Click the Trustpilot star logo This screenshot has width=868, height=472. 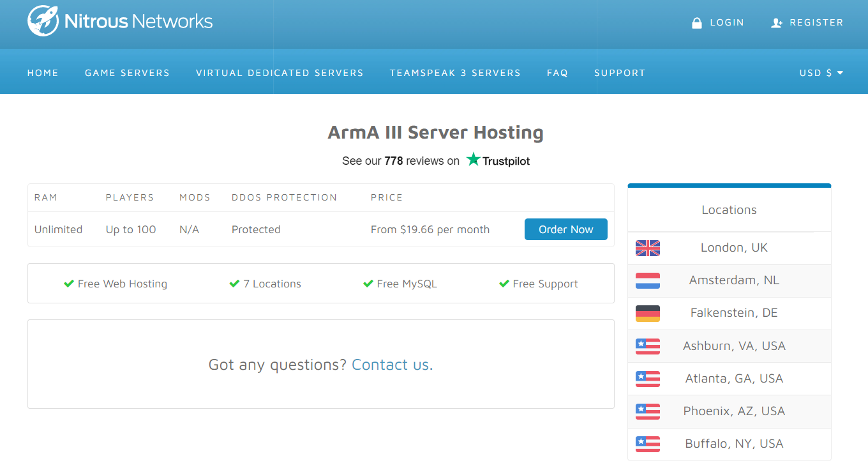(473, 159)
